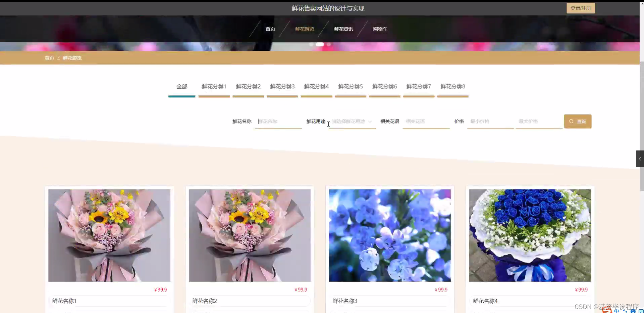
Task: Focus the 鲜花名称 input field
Action: pos(278,122)
